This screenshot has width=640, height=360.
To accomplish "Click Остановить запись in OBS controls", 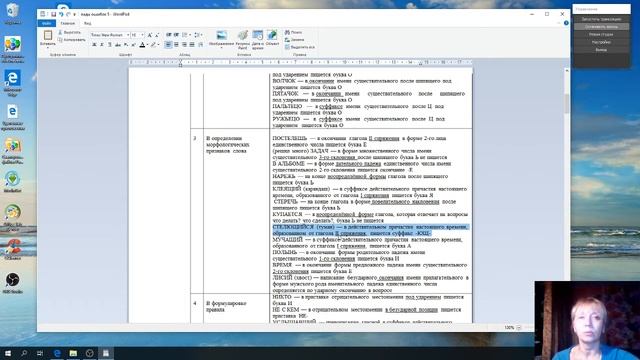I will click(x=601, y=27).
